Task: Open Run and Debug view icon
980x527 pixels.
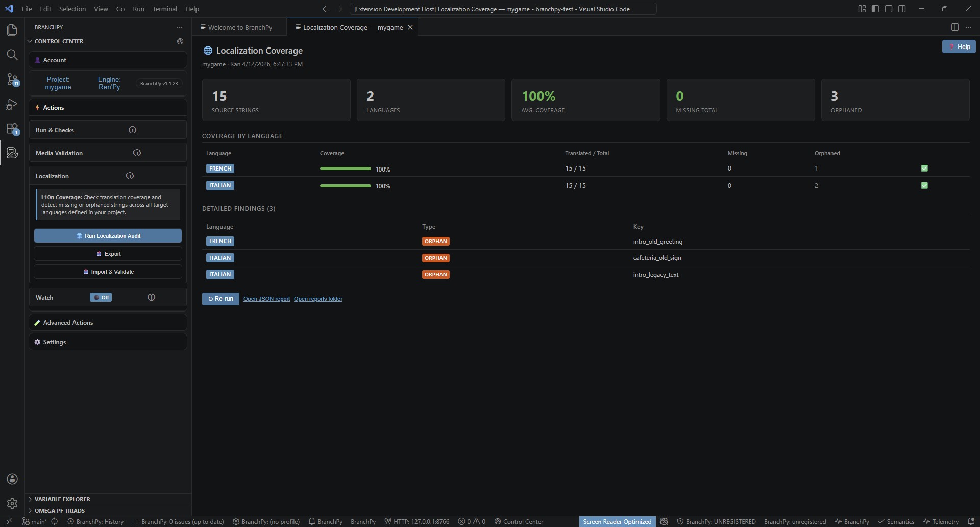Action: [12, 104]
